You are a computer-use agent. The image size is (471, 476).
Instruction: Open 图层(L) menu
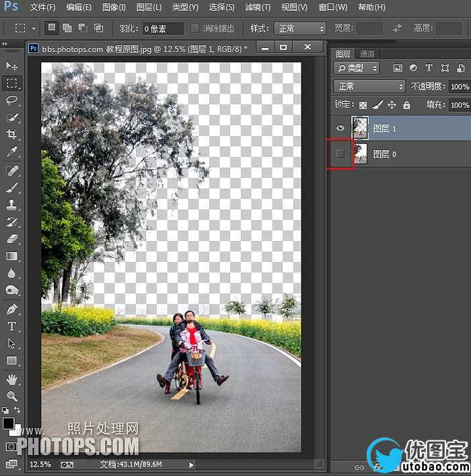149,7
